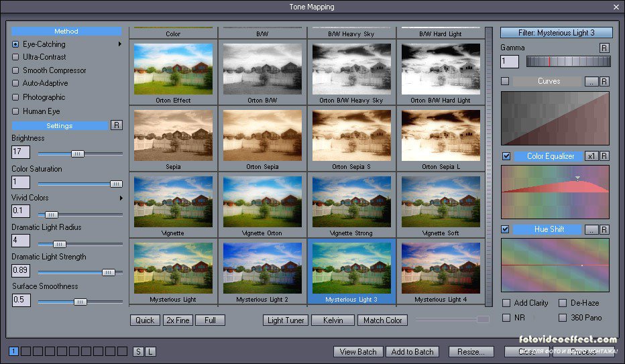Click the Surface Smoothness slider handle
The height and width of the screenshot is (364, 625).
[x=80, y=302]
